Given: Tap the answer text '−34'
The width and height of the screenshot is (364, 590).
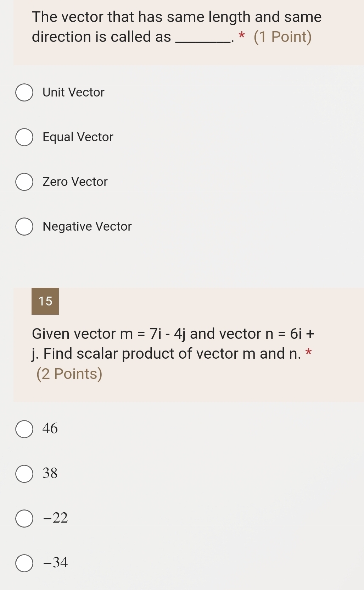Looking at the screenshot, I should click(55, 563).
